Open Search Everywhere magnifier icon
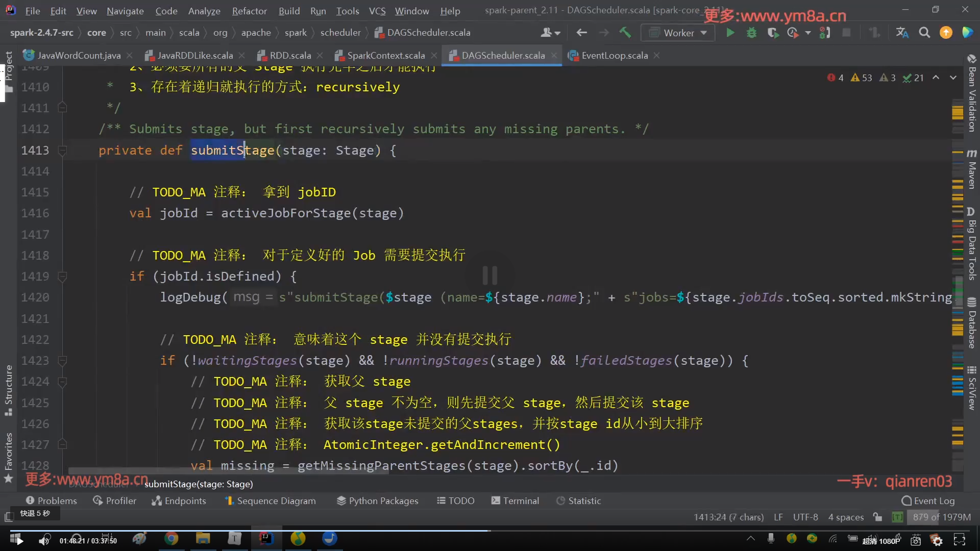This screenshot has width=980, height=551. tap(924, 33)
